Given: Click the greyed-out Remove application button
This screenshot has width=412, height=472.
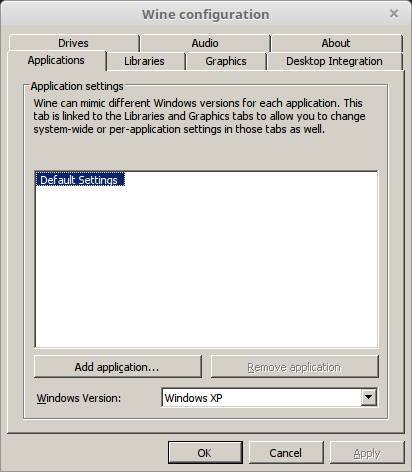Looking at the screenshot, I should click(x=295, y=367).
